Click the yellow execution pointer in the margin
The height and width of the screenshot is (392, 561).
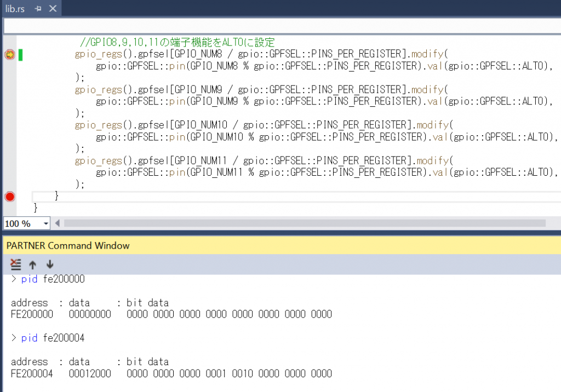(9, 54)
